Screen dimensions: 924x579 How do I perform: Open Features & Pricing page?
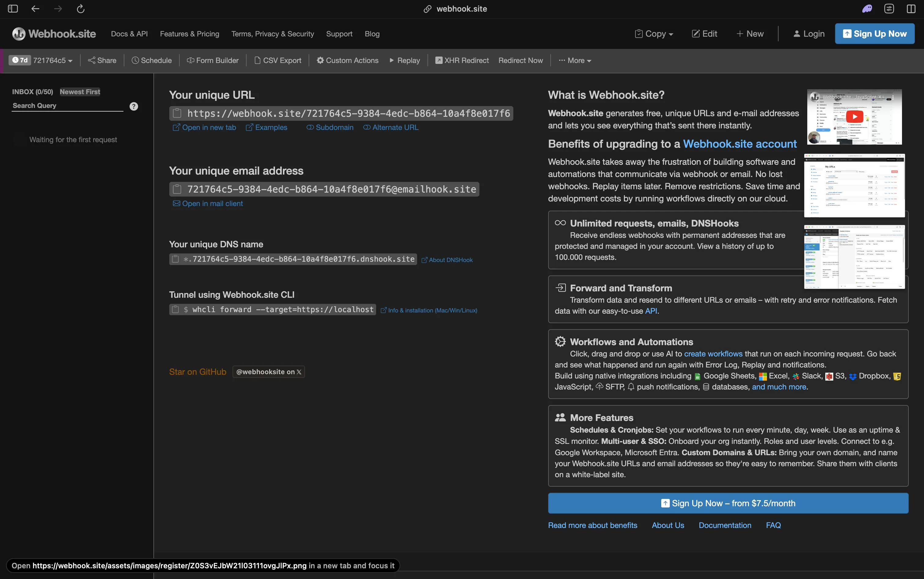point(189,34)
